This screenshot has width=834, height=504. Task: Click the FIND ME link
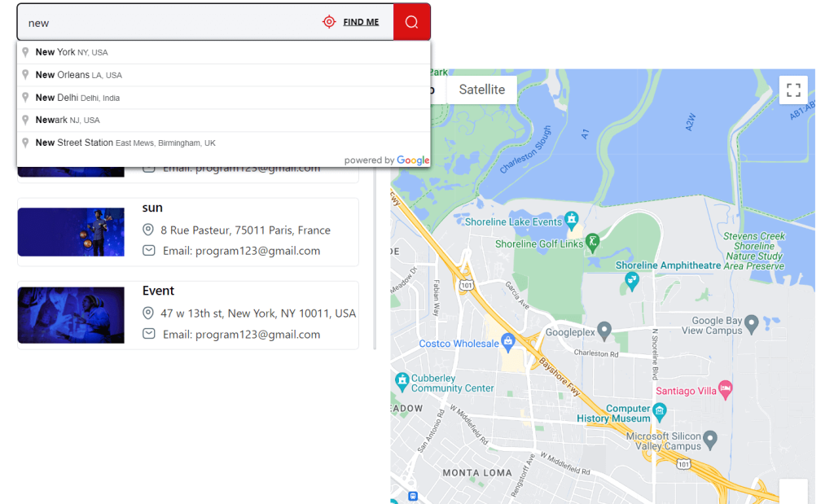tap(361, 22)
